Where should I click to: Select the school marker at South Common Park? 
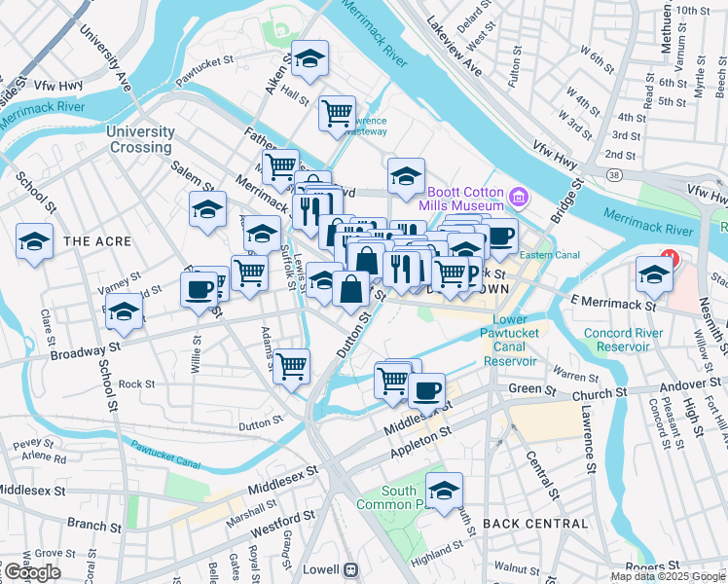click(445, 493)
